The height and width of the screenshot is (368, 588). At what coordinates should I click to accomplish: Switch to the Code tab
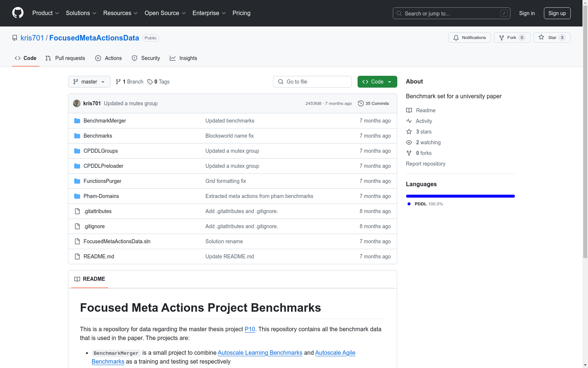tap(25, 58)
